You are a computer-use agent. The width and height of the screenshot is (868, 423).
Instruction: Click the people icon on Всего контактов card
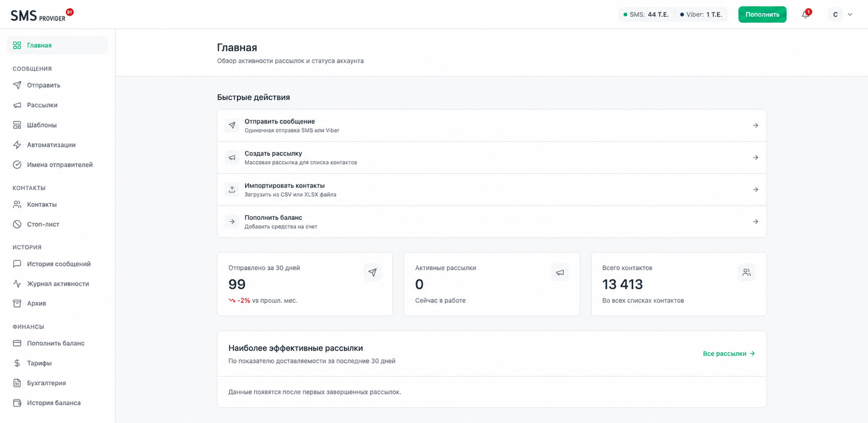tap(747, 272)
